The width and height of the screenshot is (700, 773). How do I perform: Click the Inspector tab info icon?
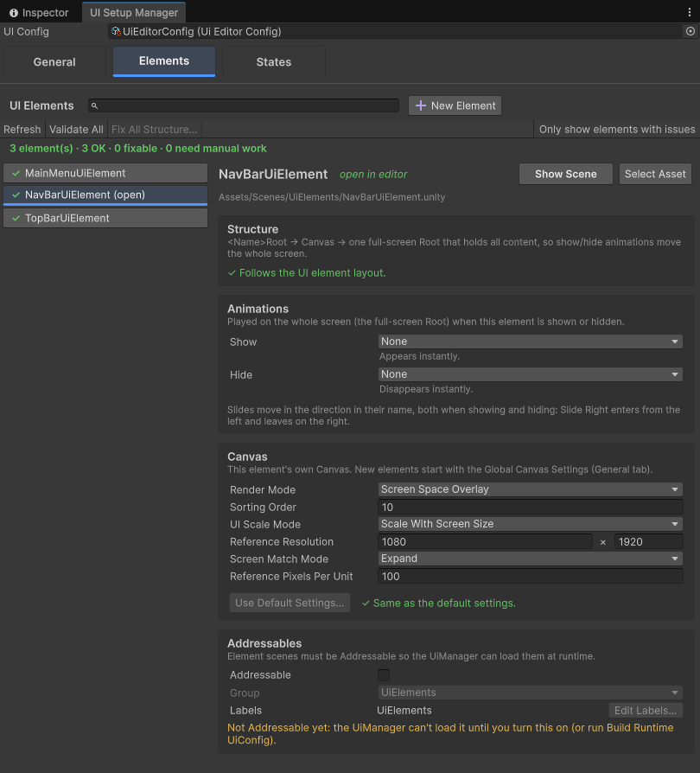[14, 13]
